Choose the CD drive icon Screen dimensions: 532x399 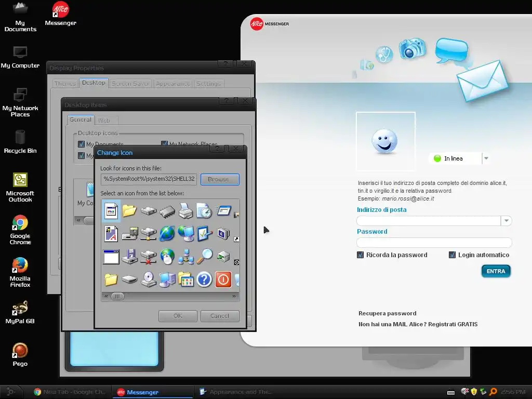pyautogui.click(x=148, y=280)
